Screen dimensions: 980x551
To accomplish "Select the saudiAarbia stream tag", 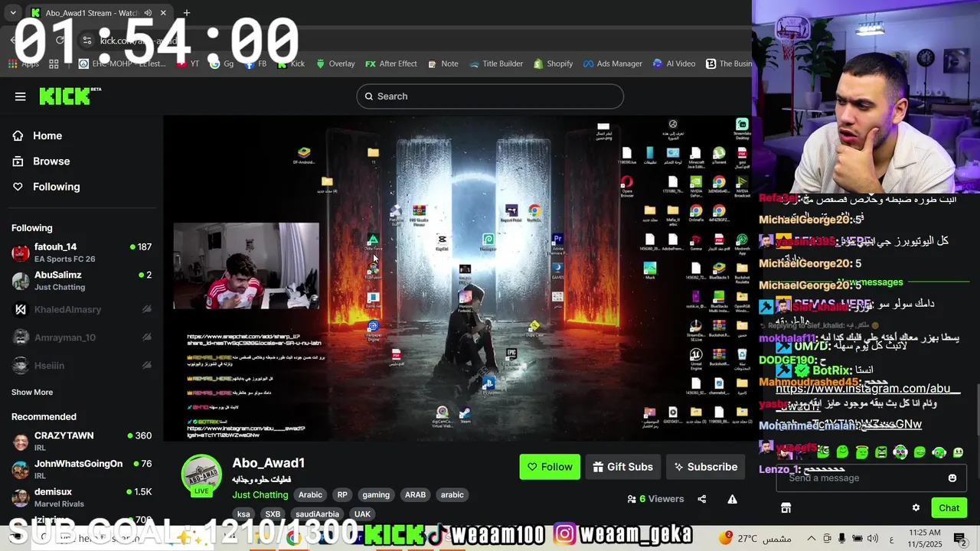I will [317, 514].
